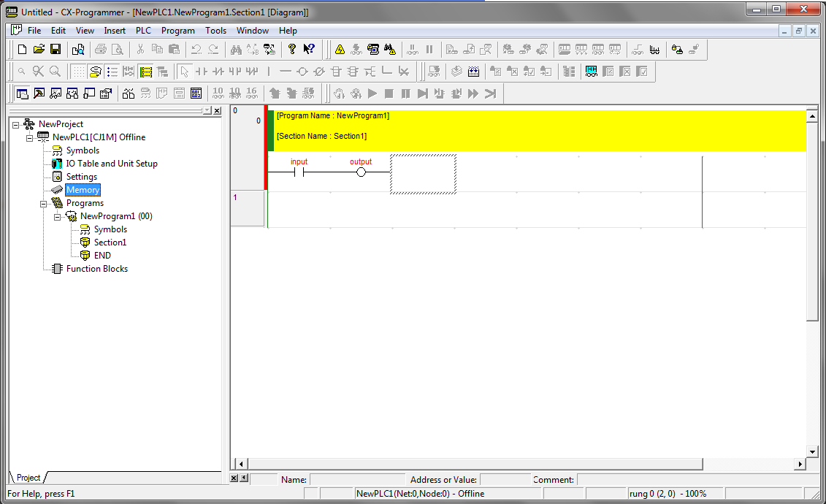
Task: Click the black timing-chart waveform icon
Action: [654, 50]
